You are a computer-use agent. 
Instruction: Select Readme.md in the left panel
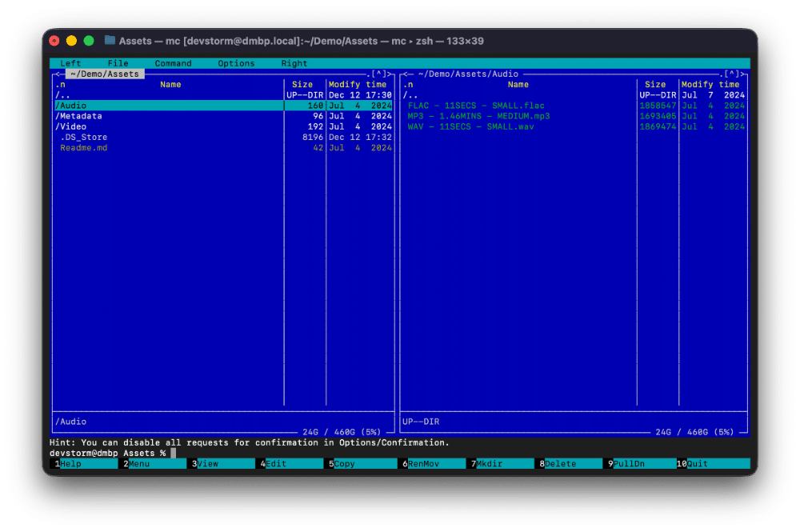83,147
